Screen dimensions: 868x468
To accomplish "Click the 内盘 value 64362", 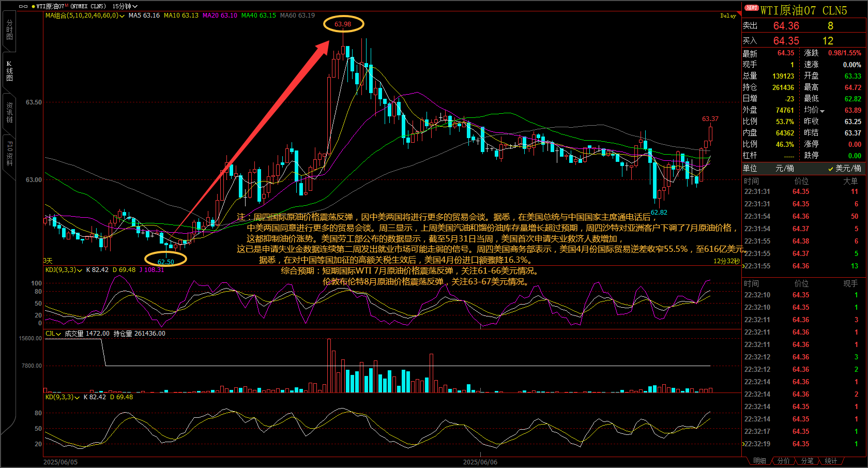I will 785,133.
